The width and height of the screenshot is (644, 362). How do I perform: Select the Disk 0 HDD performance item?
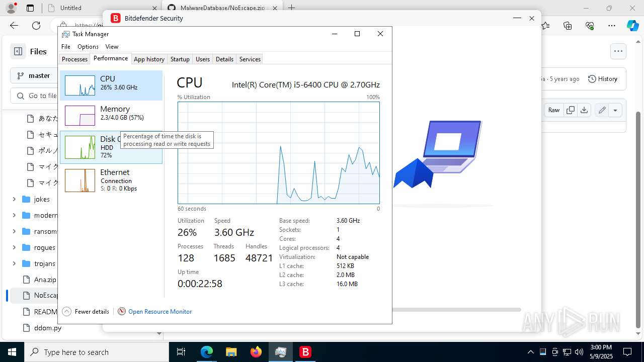(x=111, y=147)
